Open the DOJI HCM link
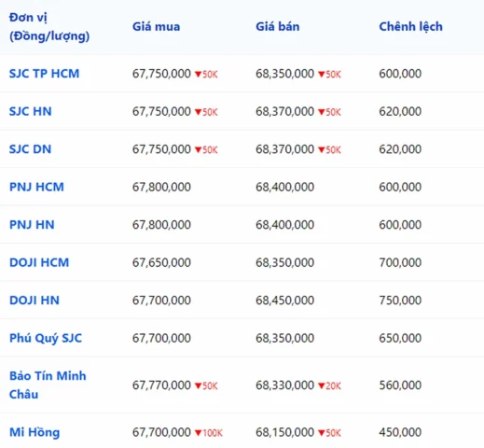Viewport: 484px width, 448px height. pos(39,262)
